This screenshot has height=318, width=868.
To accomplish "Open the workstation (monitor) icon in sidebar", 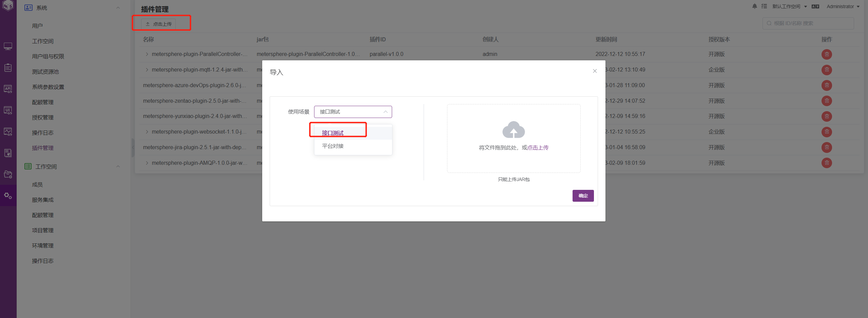I will pos(8,46).
